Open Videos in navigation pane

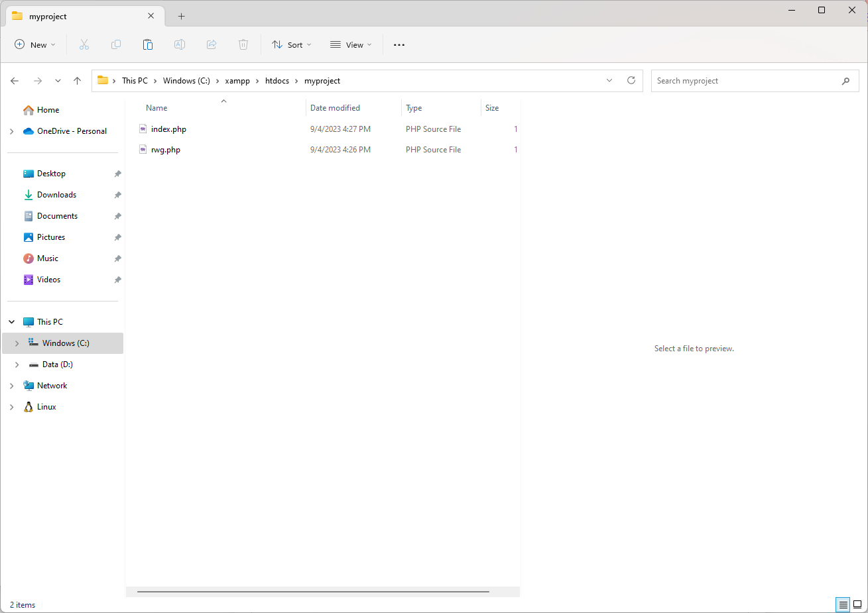tap(48, 280)
